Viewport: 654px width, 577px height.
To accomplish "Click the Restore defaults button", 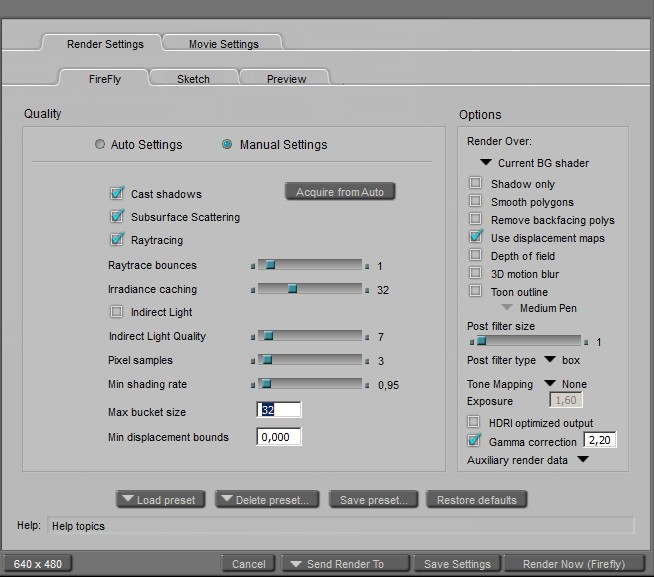I will pyautogui.click(x=476, y=500).
